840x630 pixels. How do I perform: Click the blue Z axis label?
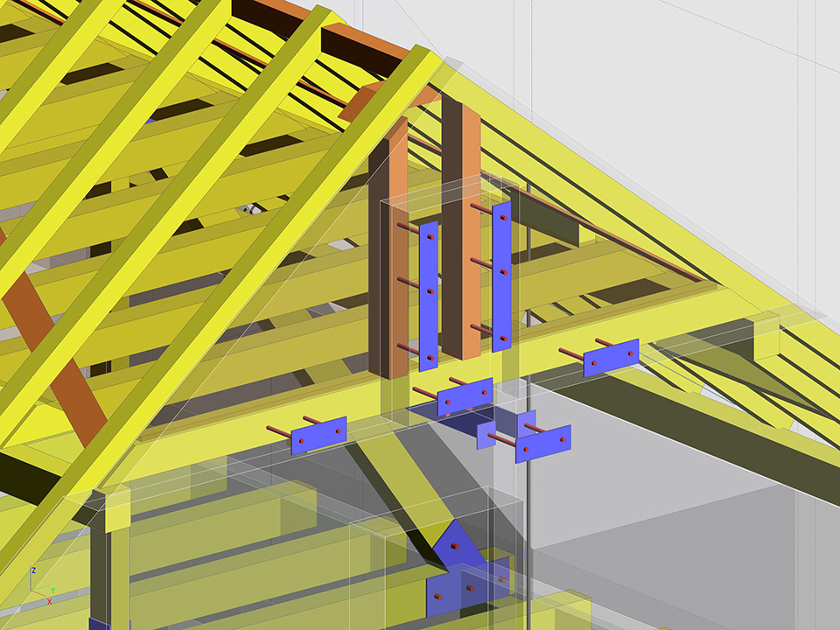[33, 570]
